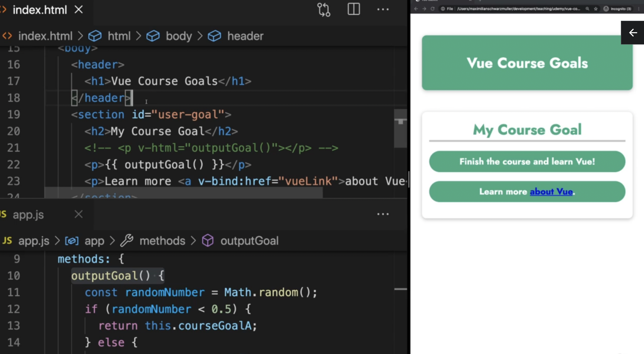Viewport: 644px width, 354px height.
Task: Click the JS file icon in app.js breadcrumb
Action: (7, 240)
